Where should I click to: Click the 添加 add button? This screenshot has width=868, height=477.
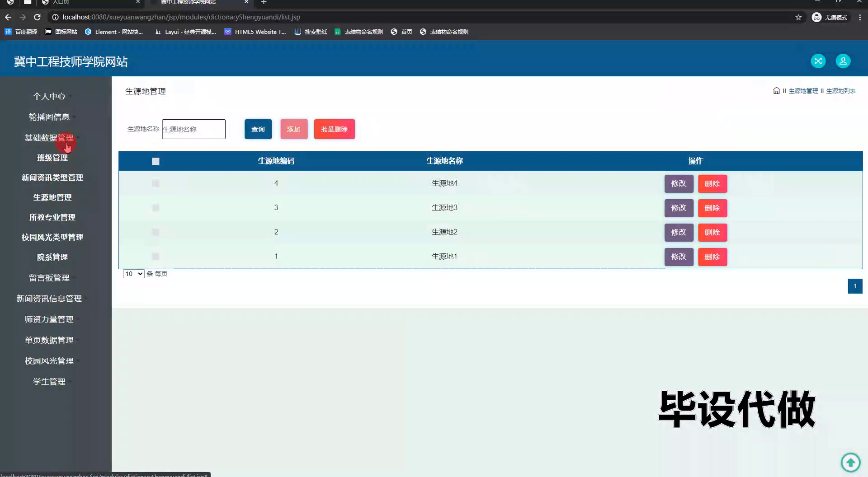coord(294,129)
